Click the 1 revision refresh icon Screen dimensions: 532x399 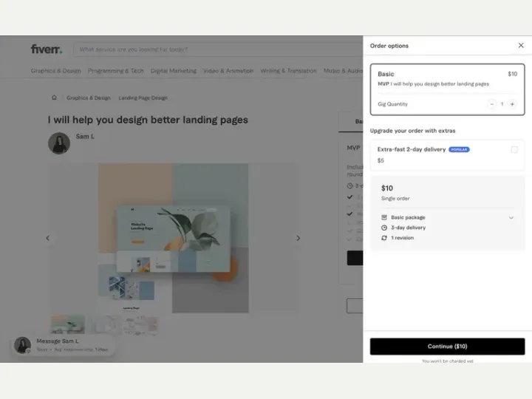click(x=384, y=238)
